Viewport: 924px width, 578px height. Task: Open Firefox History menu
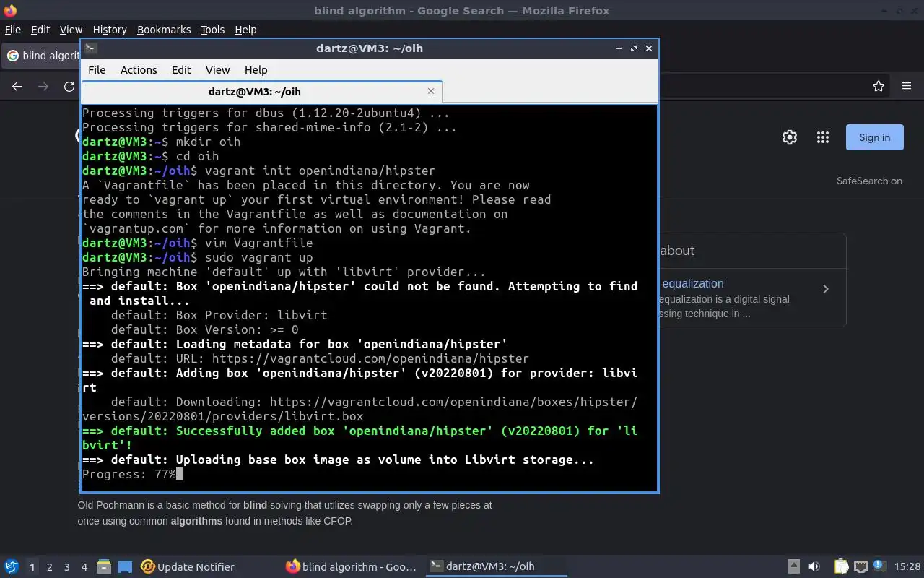[x=110, y=30]
